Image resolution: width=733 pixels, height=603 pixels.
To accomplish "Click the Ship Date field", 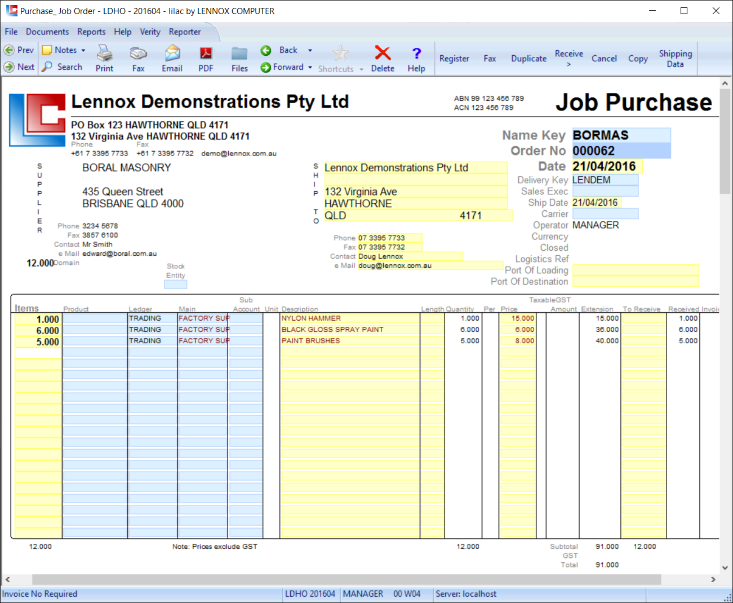I will coord(597,202).
